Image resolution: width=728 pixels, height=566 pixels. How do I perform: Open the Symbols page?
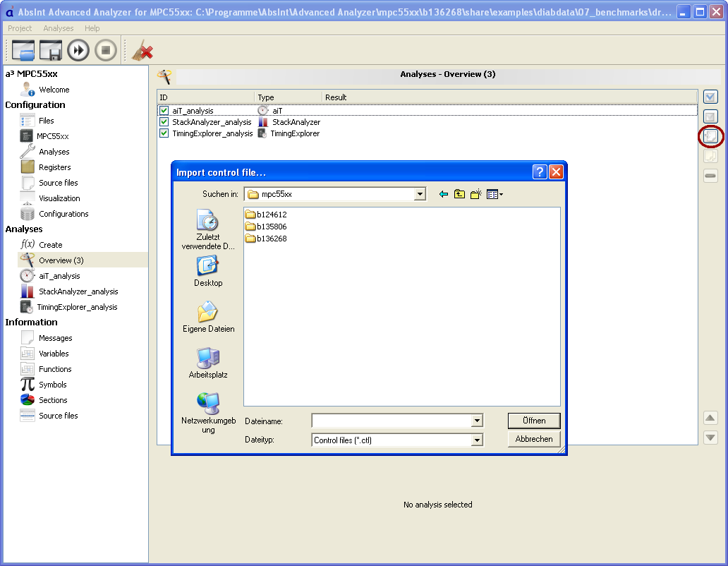(x=52, y=385)
